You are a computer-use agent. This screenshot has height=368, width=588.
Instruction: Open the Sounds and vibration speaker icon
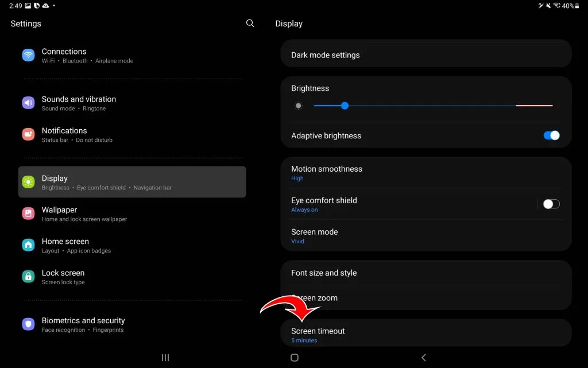[28, 103]
